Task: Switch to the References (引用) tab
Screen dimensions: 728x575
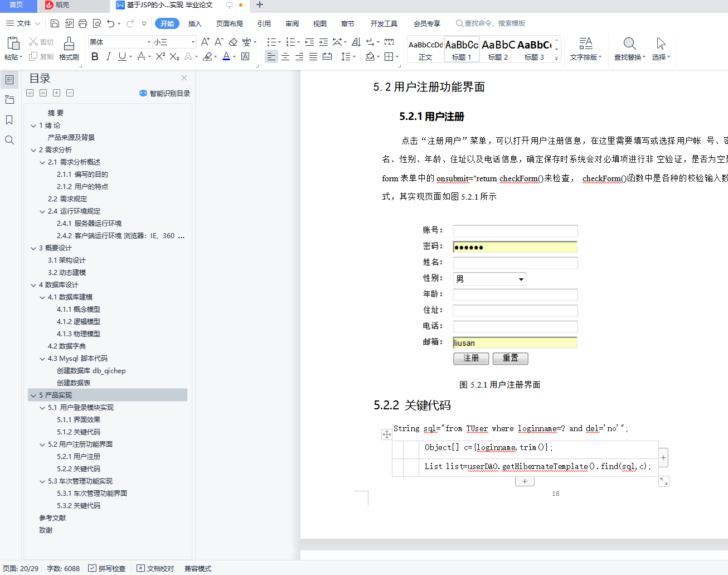Action: pos(264,23)
